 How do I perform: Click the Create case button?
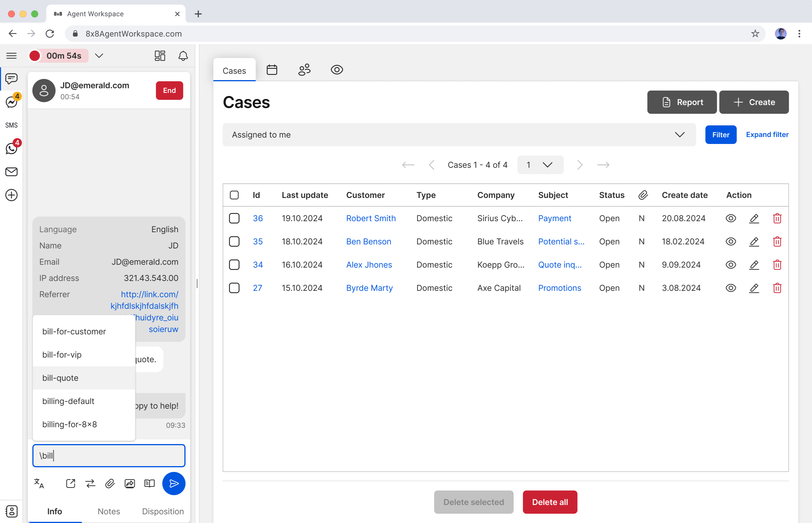tap(754, 102)
